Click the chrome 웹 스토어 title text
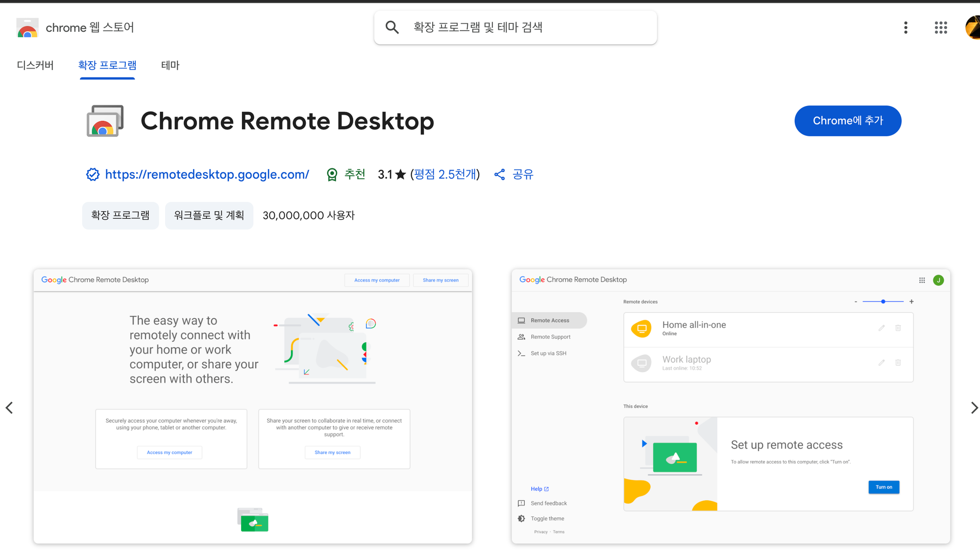 90,27
